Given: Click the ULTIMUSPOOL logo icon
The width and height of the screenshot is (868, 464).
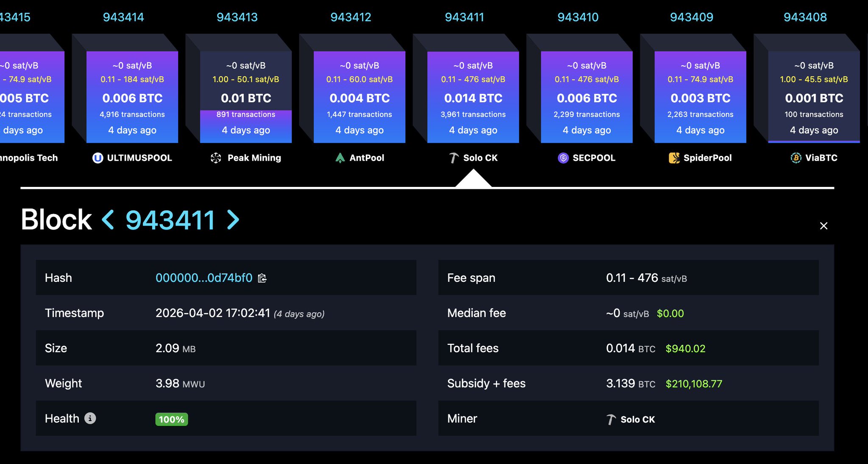Looking at the screenshot, I should pyautogui.click(x=98, y=158).
